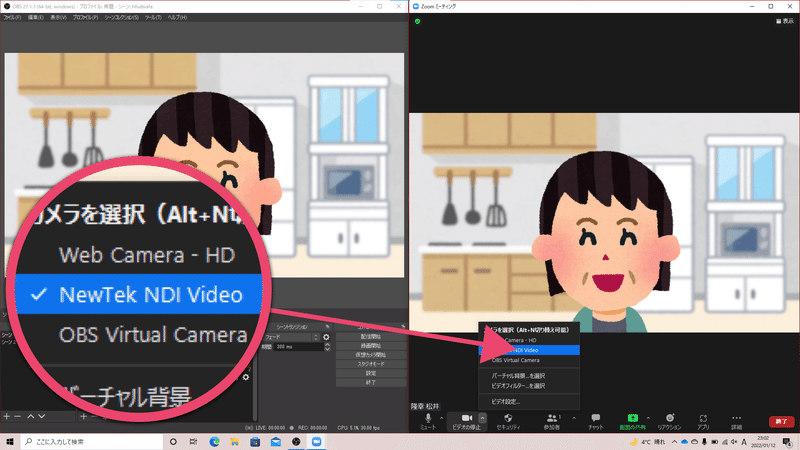Screen dimensions: 800x450
Task: Click OBS 録画開始 start recording button
Action: (371, 346)
